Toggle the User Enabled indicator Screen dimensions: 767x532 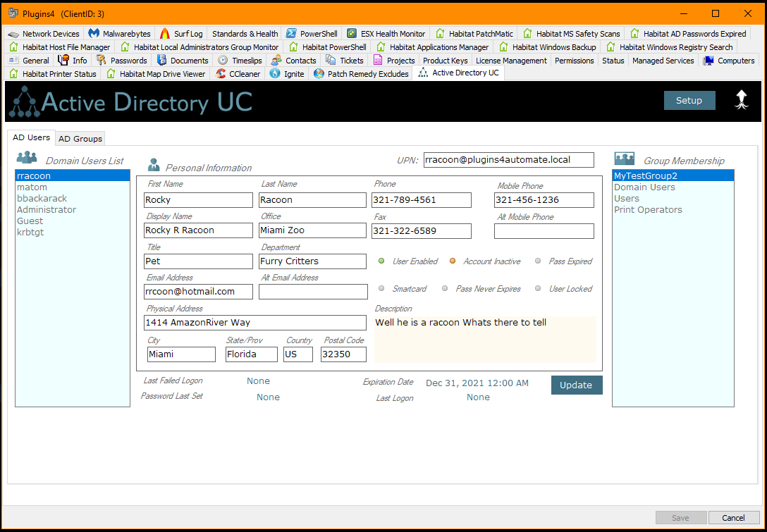pos(381,261)
